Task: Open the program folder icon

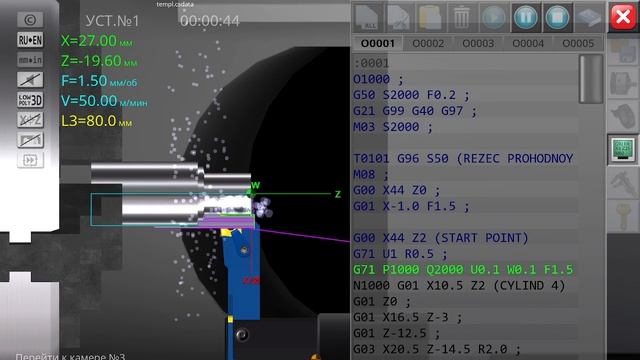Action: point(430,18)
